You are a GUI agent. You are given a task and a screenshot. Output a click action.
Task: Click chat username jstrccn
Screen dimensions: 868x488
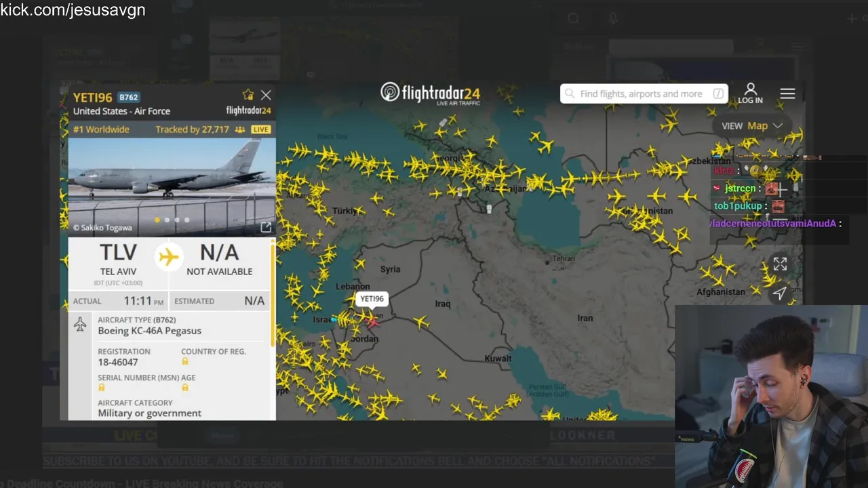click(x=740, y=188)
